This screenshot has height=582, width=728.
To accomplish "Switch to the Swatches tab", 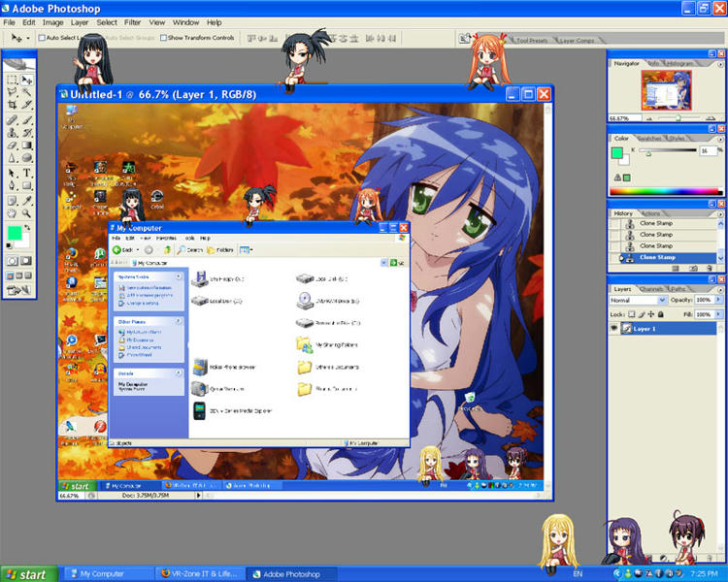I will [649, 139].
